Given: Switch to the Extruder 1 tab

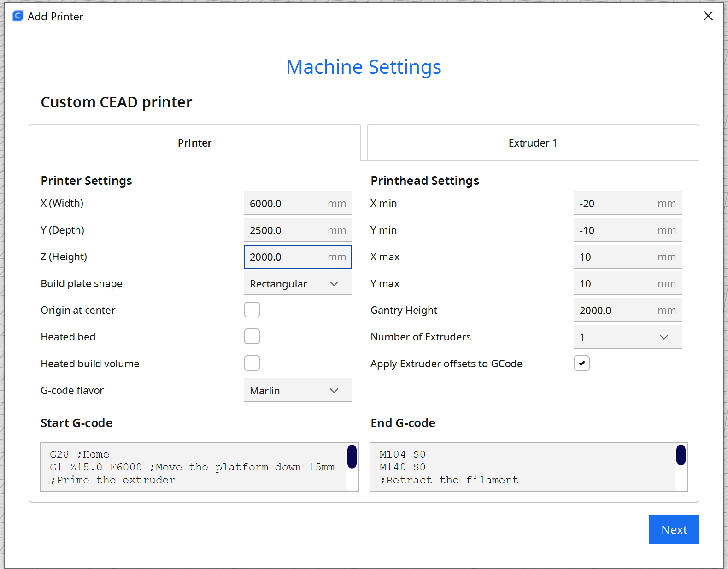Looking at the screenshot, I should tap(533, 143).
